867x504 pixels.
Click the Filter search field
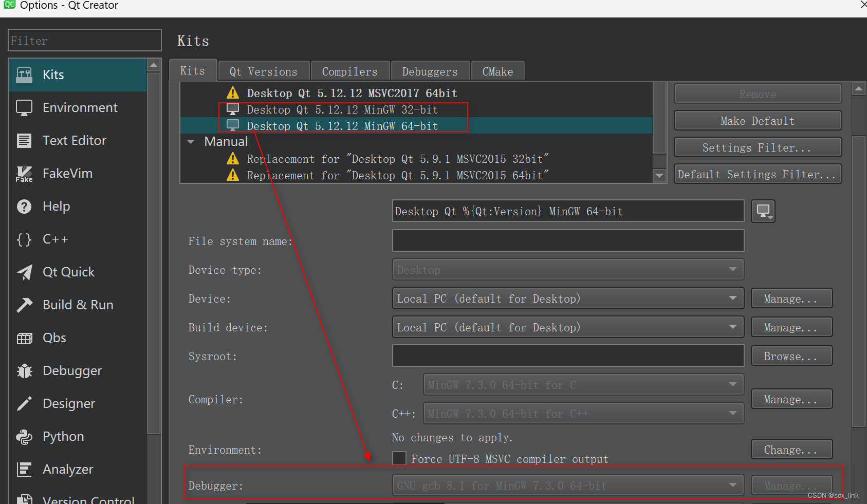click(85, 41)
